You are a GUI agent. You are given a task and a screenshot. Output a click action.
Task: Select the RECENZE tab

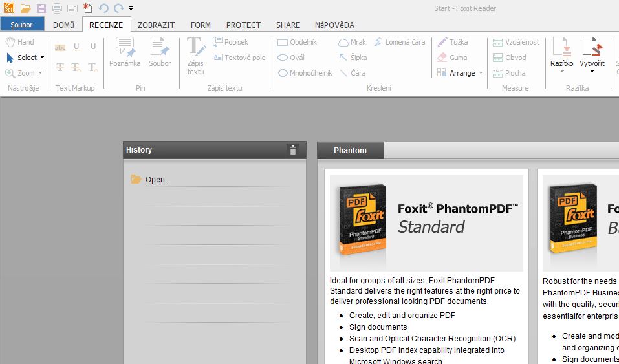106,25
